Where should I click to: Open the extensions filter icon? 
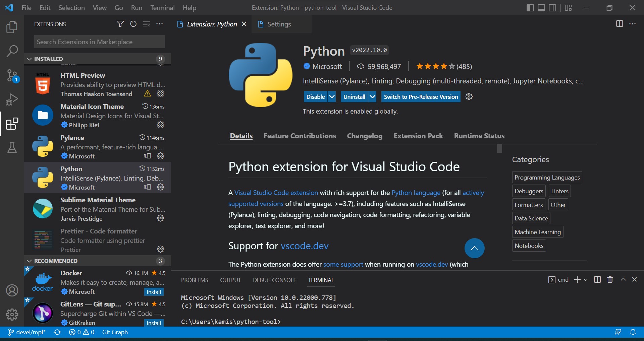click(120, 24)
